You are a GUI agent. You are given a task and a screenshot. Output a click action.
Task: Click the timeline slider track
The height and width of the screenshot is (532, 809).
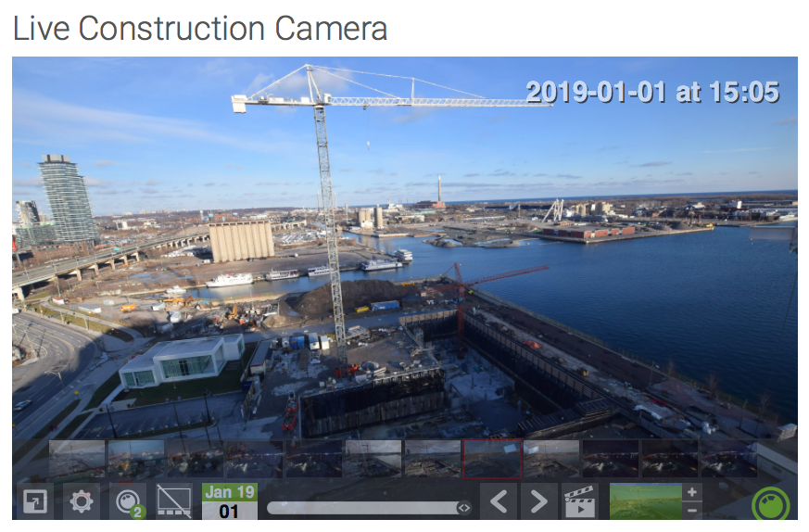click(x=369, y=508)
